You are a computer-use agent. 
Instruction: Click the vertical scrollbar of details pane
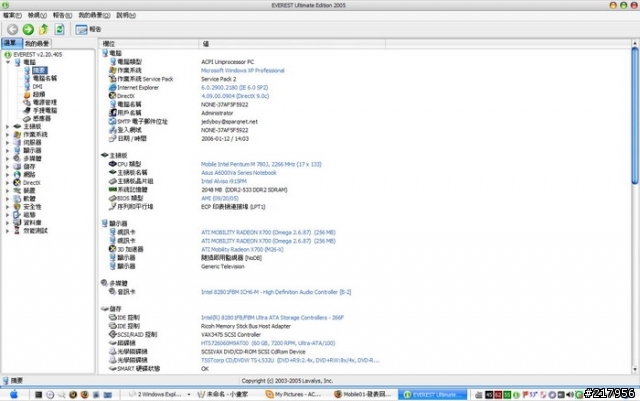[635, 116]
